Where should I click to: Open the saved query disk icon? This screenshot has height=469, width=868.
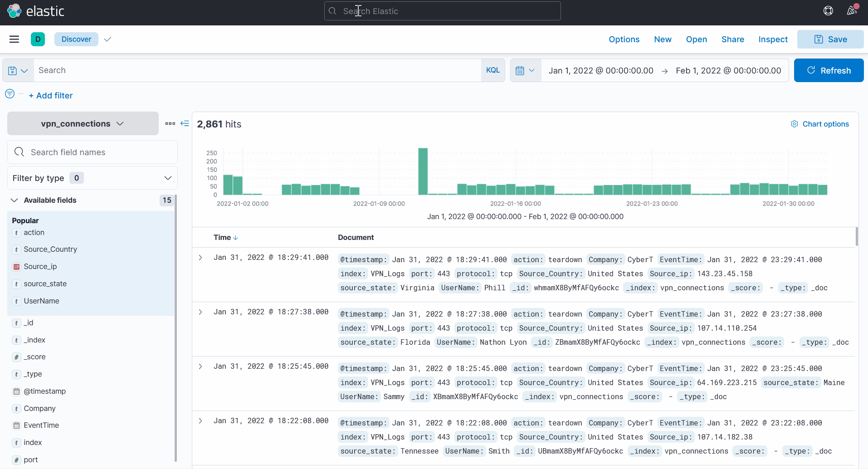click(x=18, y=71)
